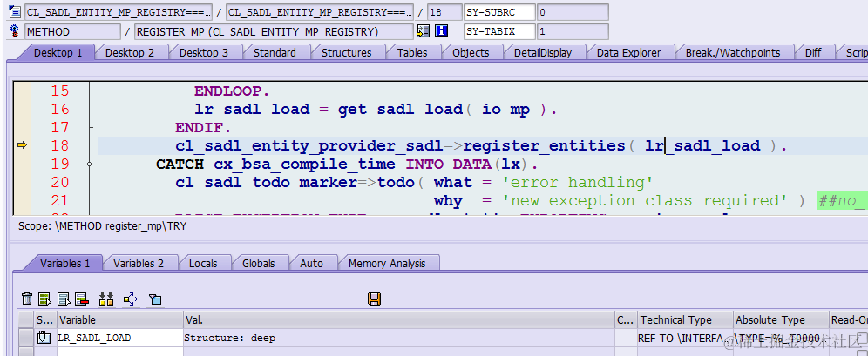The width and height of the screenshot is (868, 356).
Task: Click the blue information 'i' icon
Action: [x=441, y=31]
